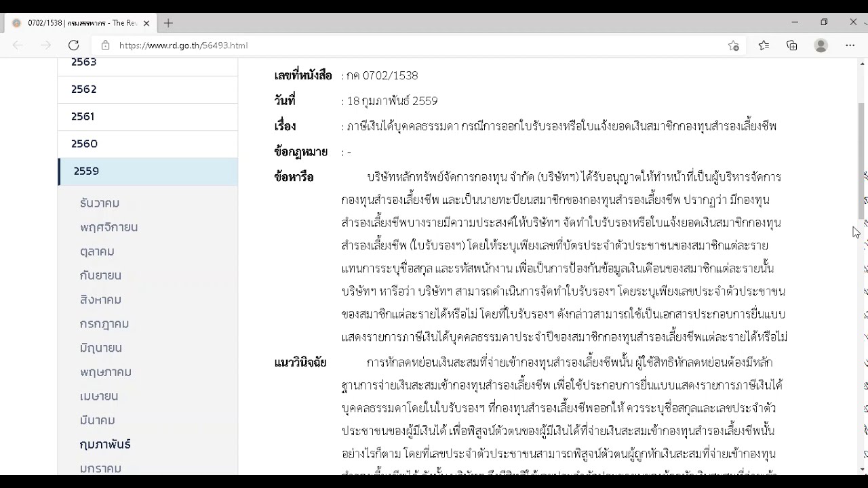
Task: Select year 2560 in sidebar
Action: 148,144
